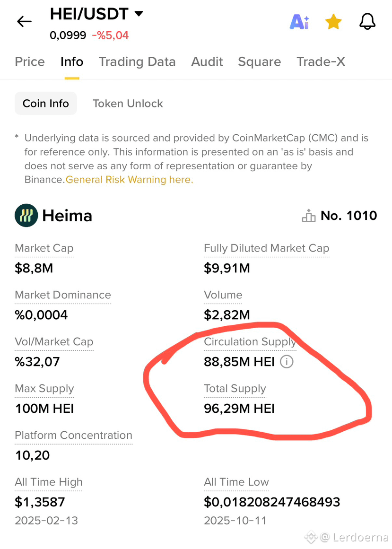The height and width of the screenshot is (549, 392).
Task: Open the Square tab
Action: click(x=259, y=61)
